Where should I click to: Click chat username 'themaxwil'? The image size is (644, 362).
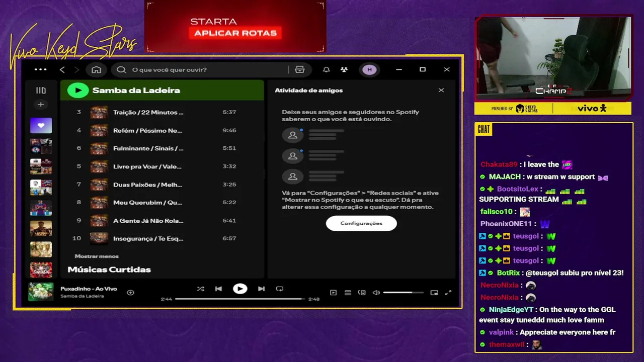507,345
